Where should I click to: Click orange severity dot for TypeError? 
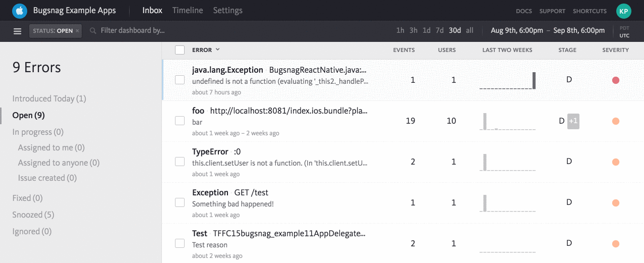click(615, 162)
